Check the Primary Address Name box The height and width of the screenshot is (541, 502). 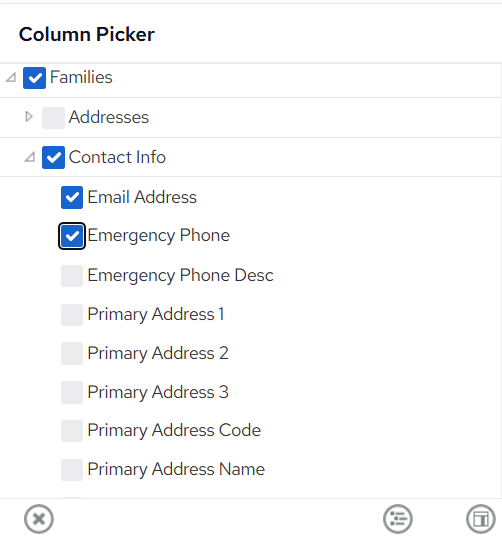click(x=72, y=470)
